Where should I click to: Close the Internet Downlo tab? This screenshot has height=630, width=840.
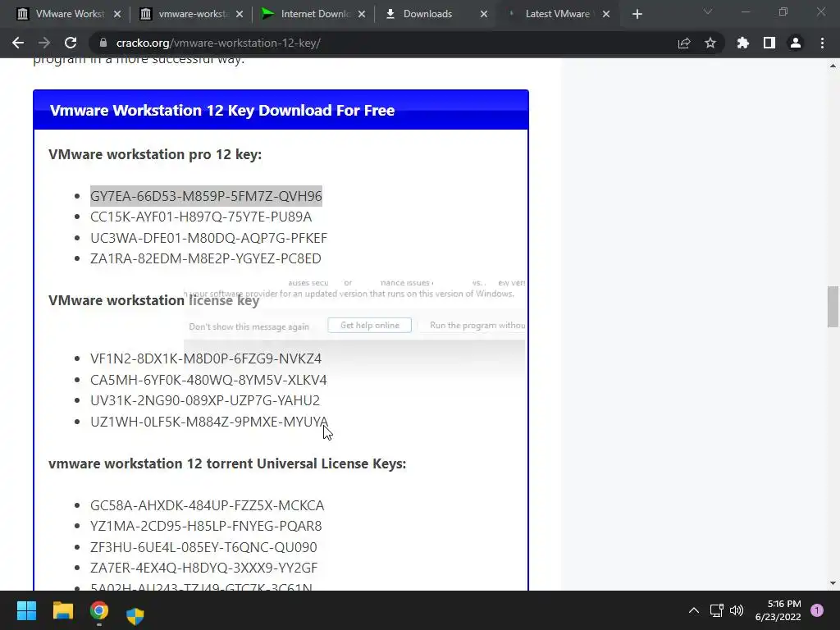point(362,15)
